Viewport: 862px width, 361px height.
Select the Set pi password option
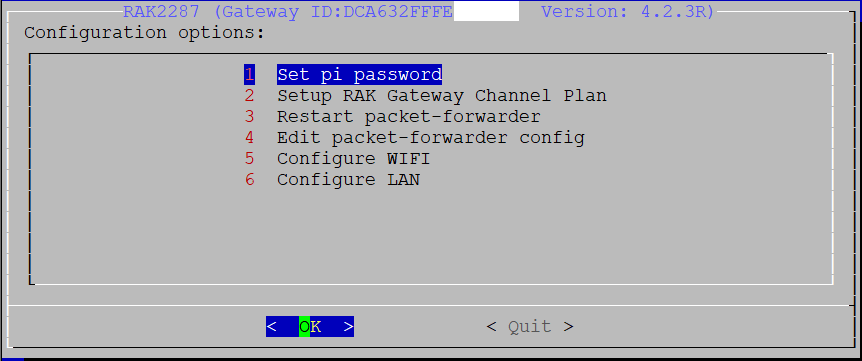tap(360, 74)
